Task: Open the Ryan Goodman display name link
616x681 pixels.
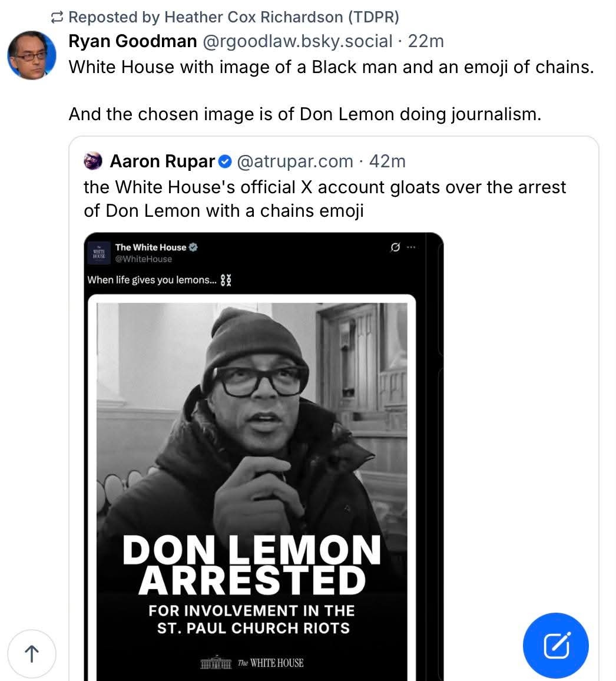Action: (133, 41)
